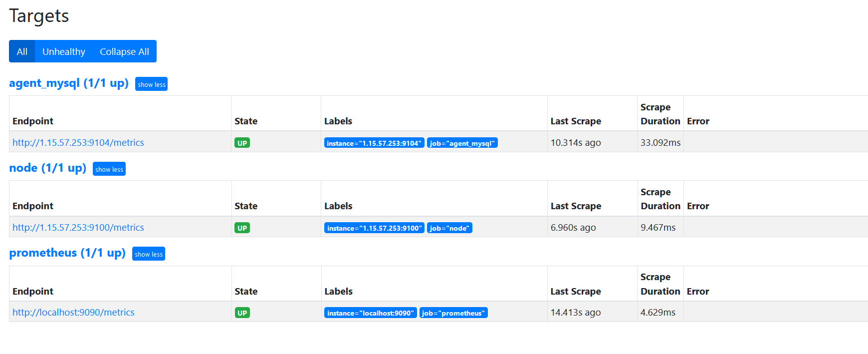Screen dimensions: 868x354
Task: Open http://localhost:9090/metrics endpoint
Action: click(73, 312)
